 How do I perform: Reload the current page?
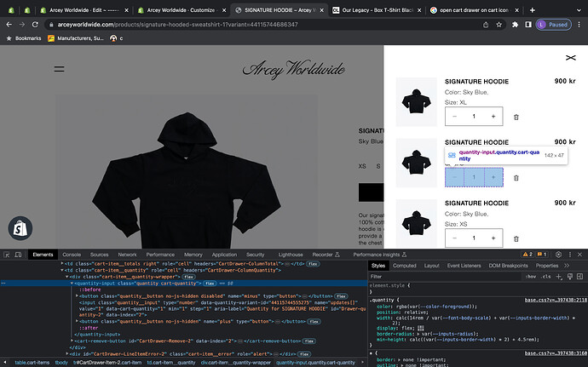point(35,25)
